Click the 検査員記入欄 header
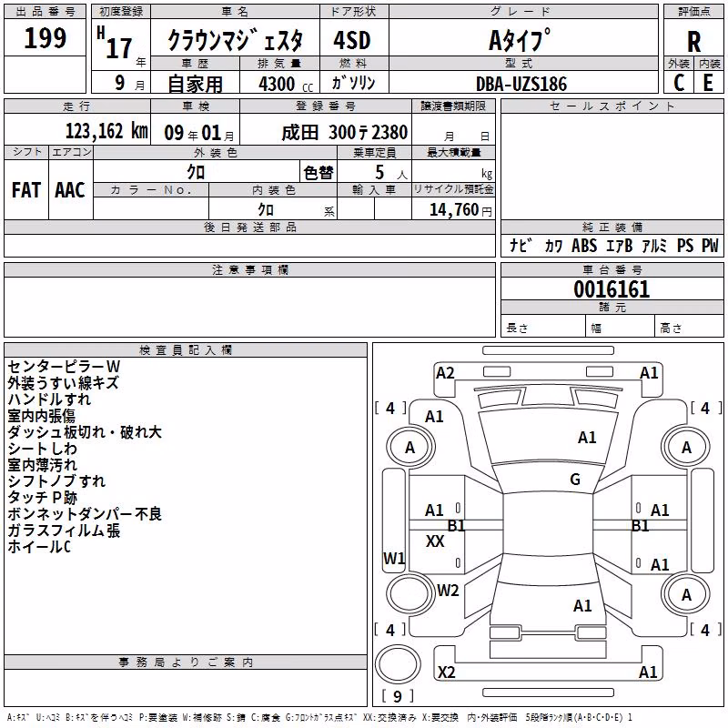 186,350
